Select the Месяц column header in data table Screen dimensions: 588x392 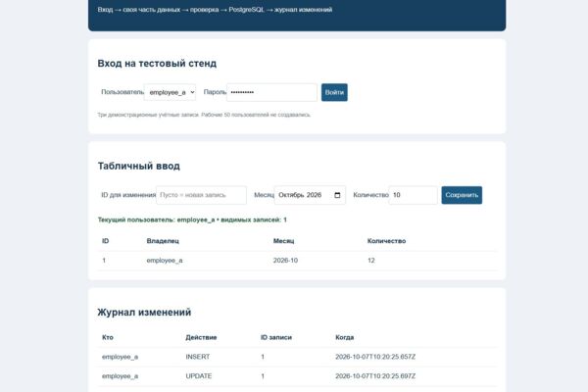tap(283, 241)
